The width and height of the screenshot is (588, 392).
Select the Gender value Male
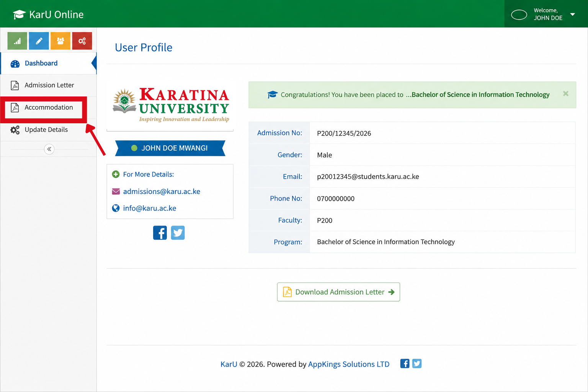(x=325, y=155)
